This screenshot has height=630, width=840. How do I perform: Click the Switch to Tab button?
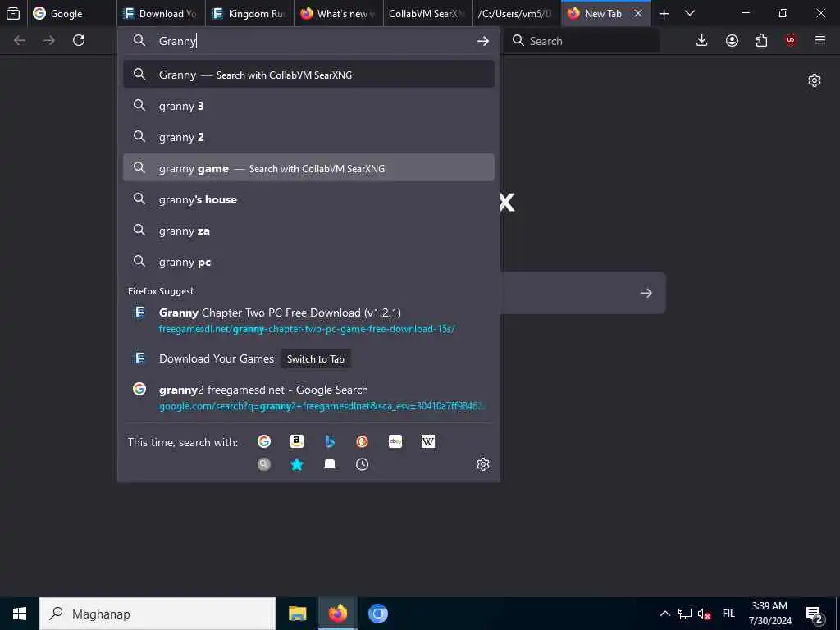click(x=316, y=359)
